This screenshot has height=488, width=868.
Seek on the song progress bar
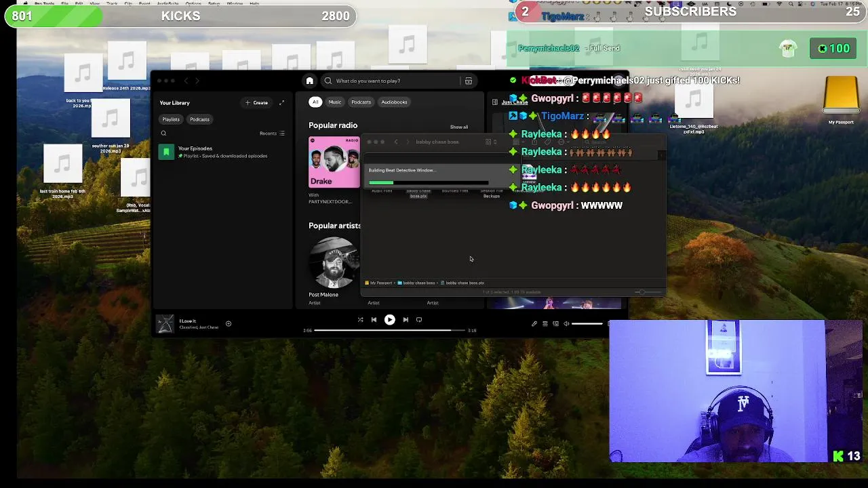point(389,330)
